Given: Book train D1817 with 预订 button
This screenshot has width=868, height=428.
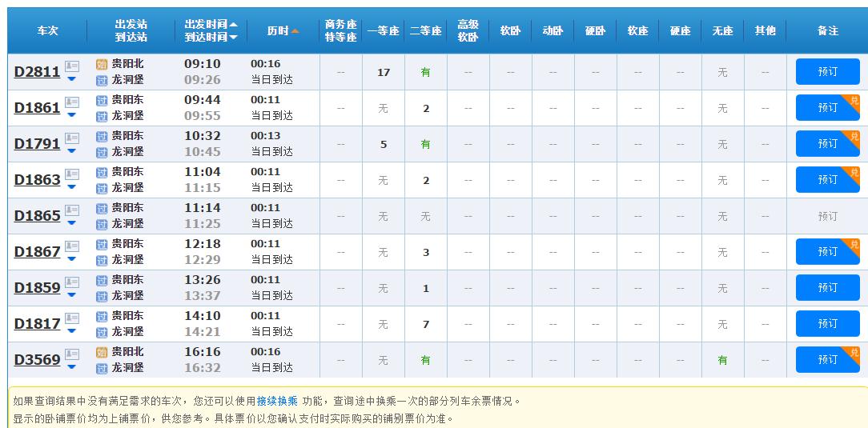Looking at the screenshot, I should coord(828,323).
